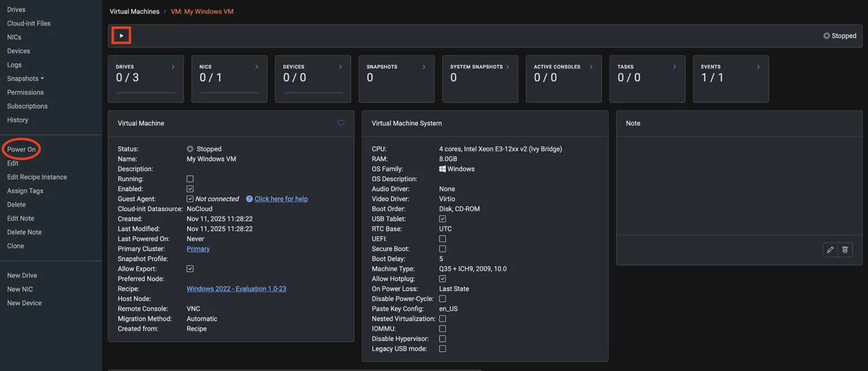Open the Snapshots stat card chevron
This screenshot has width=868, height=371.
coord(424,67)
